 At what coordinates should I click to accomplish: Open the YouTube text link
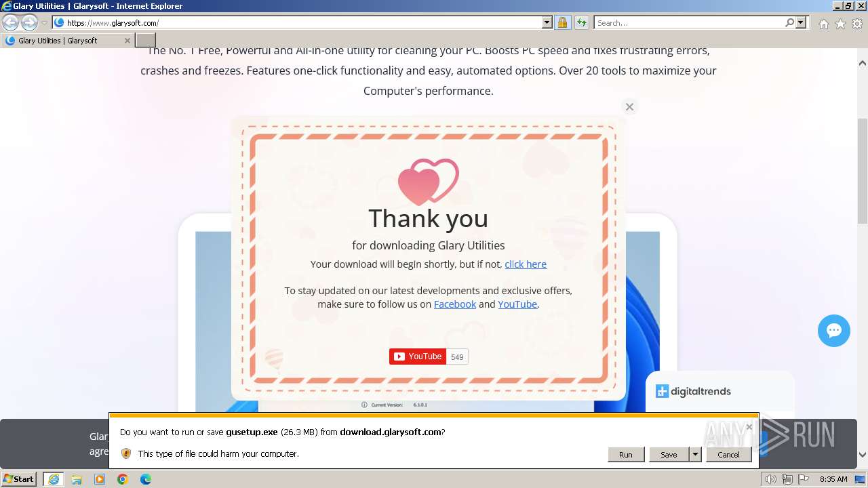(x=517, y=304)
